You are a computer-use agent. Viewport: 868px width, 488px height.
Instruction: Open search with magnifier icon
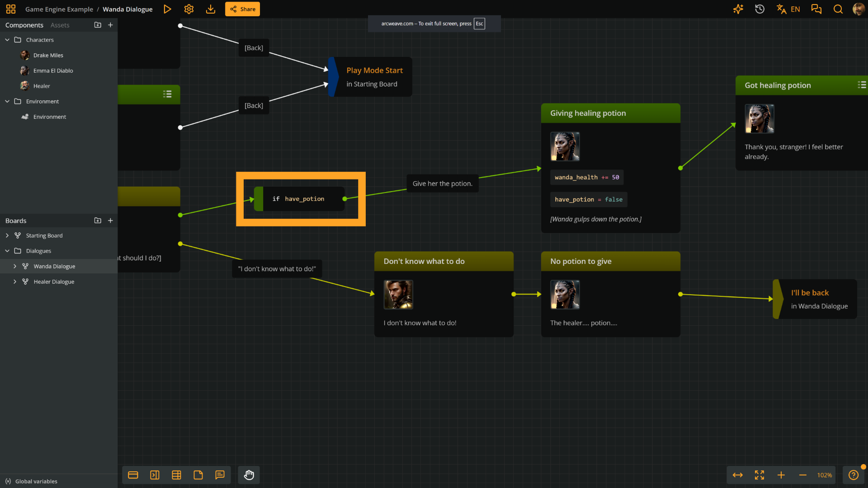tap(838, 9)
